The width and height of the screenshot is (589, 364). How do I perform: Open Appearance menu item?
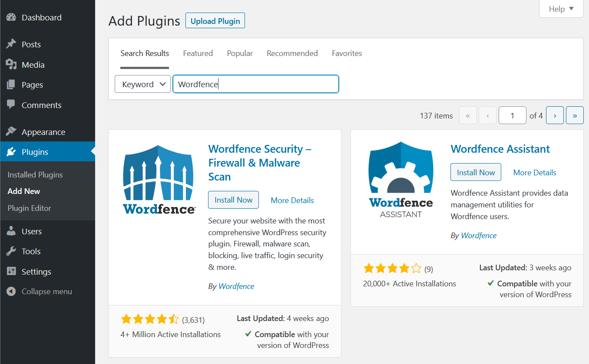(x=47, y=132)
